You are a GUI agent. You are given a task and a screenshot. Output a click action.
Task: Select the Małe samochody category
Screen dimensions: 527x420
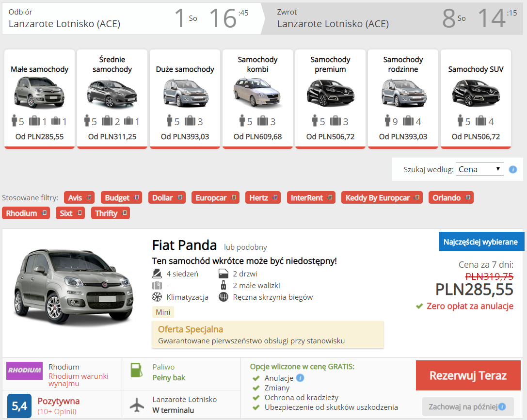coord(39,99)
